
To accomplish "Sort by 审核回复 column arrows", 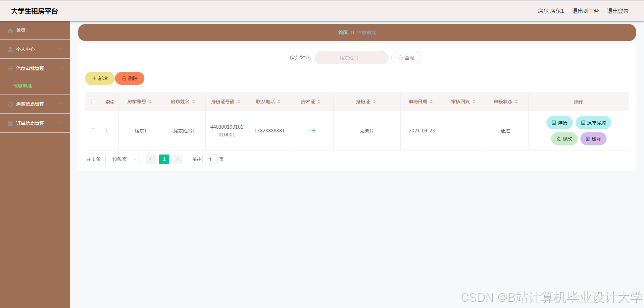I will coord(474,102).
